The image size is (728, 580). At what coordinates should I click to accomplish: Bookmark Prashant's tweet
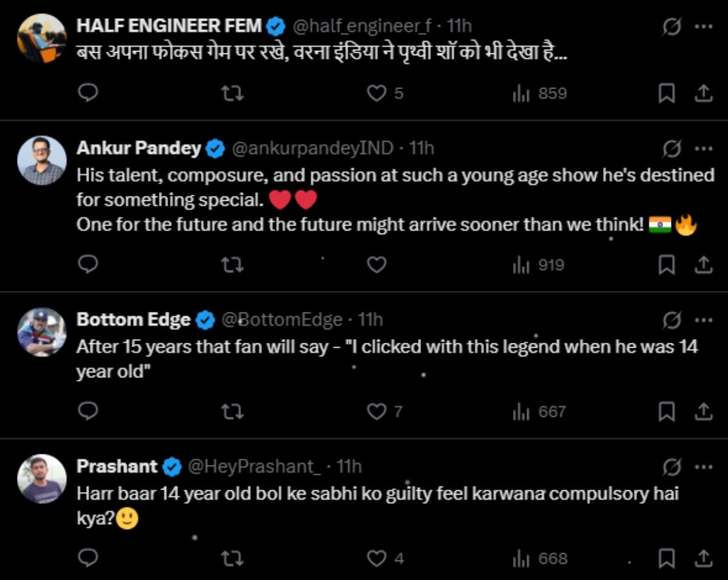666,558
